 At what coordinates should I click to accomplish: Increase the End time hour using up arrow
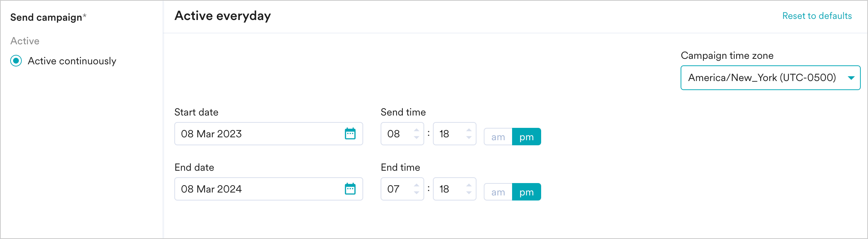(417, 185)
